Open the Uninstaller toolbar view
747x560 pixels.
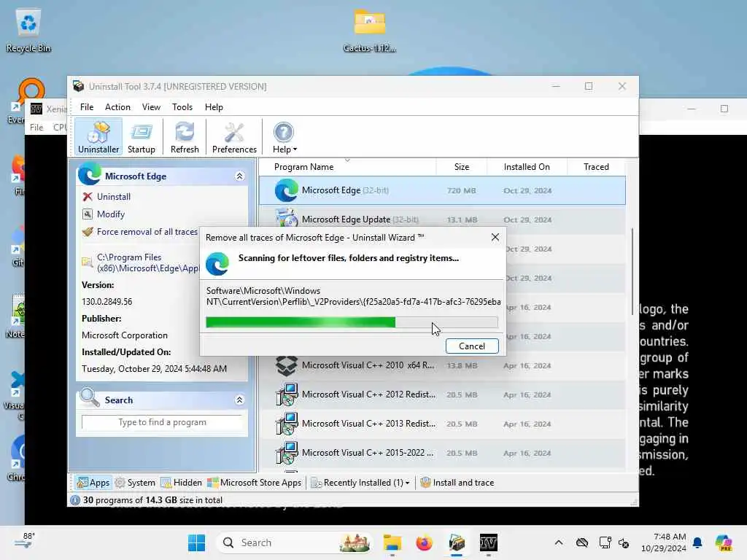pos(98,137)
